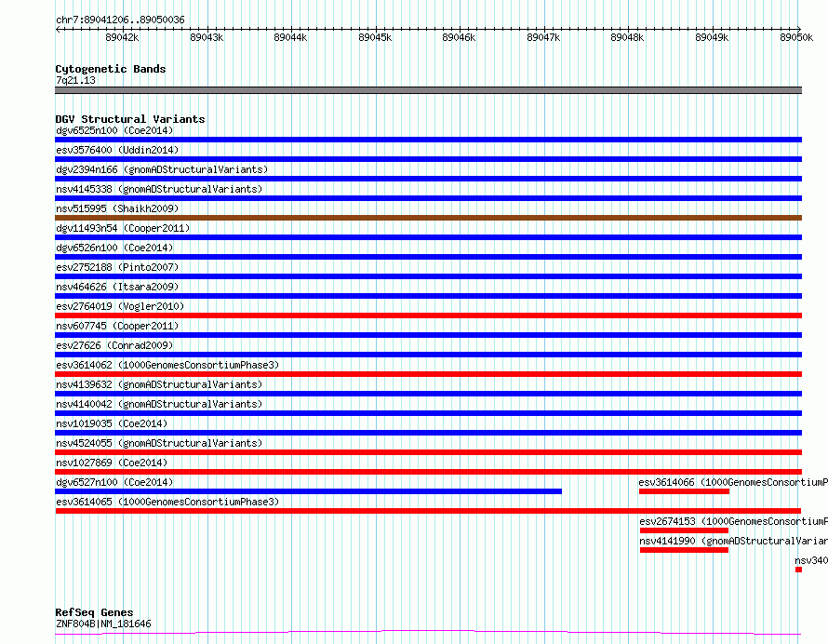
Task: Click the ZNF804B|NM_181646 gene label
Action: [103, 624]
